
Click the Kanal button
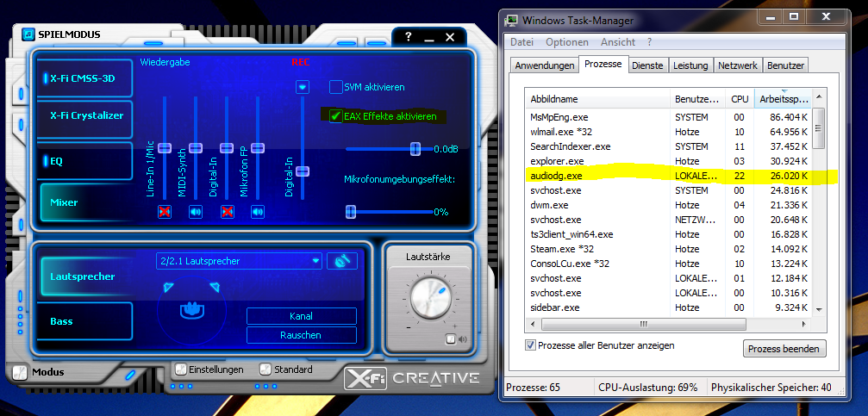pyautogui.click(x=301, y=316)
